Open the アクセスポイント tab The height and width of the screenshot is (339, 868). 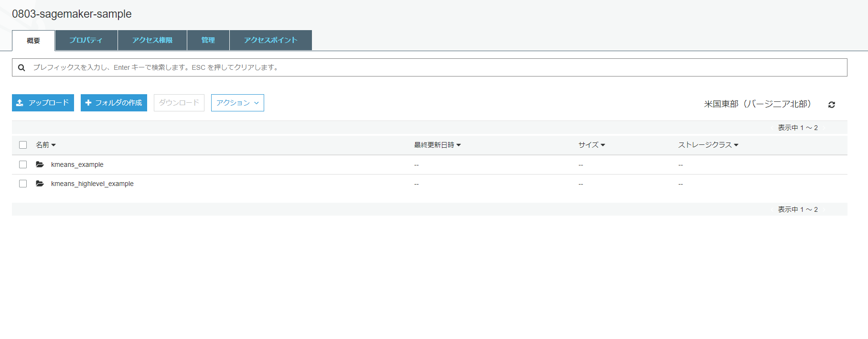pos(271,40)
